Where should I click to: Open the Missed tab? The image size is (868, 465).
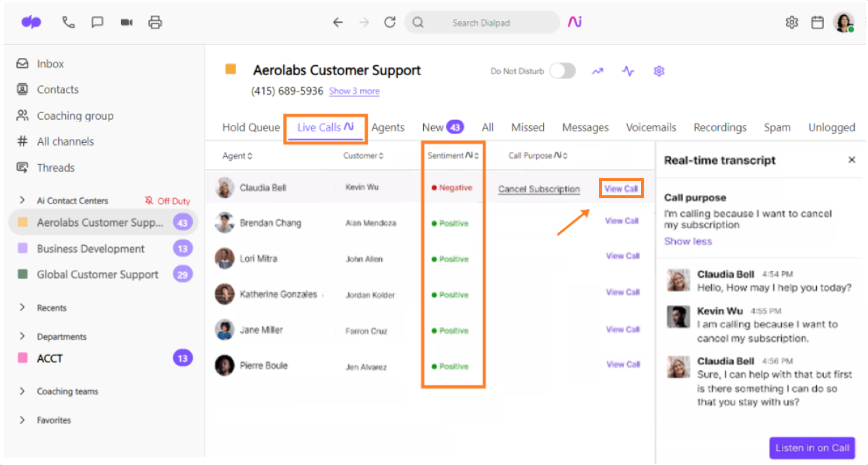[x=528, y=128]
